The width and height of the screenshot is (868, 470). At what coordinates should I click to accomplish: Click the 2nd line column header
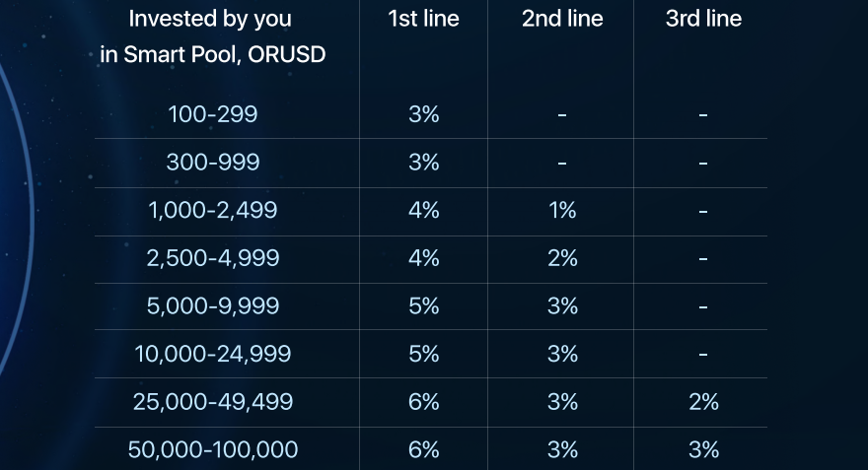562,19
